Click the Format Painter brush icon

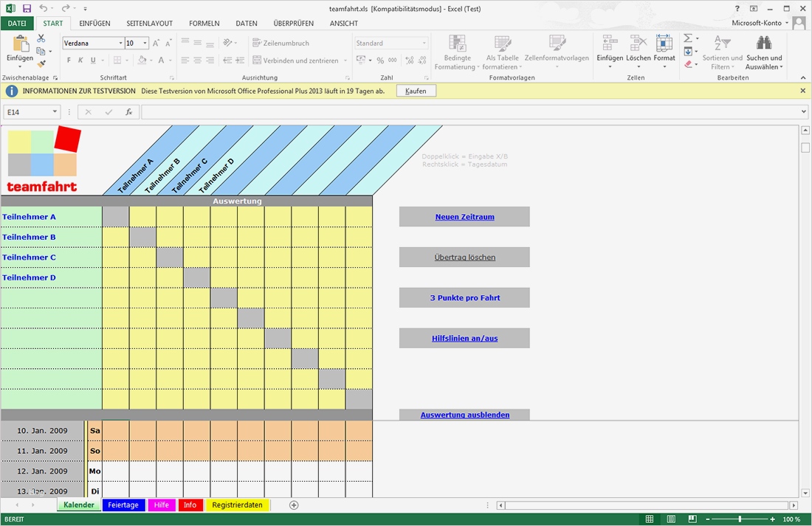(41, 64)
